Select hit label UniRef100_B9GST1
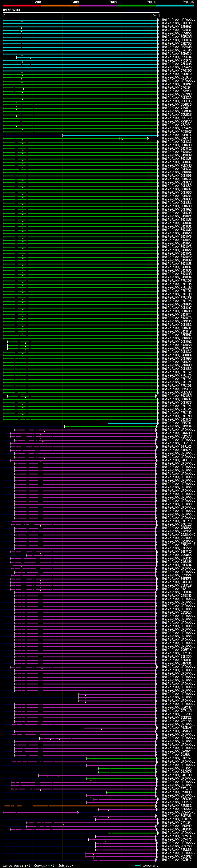 click(177, 139)
